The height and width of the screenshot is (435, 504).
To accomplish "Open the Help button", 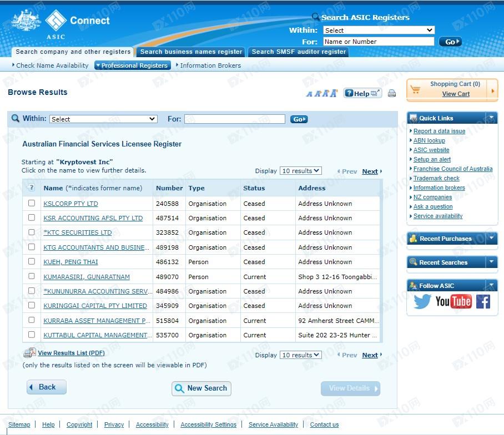I will [362, 93].
